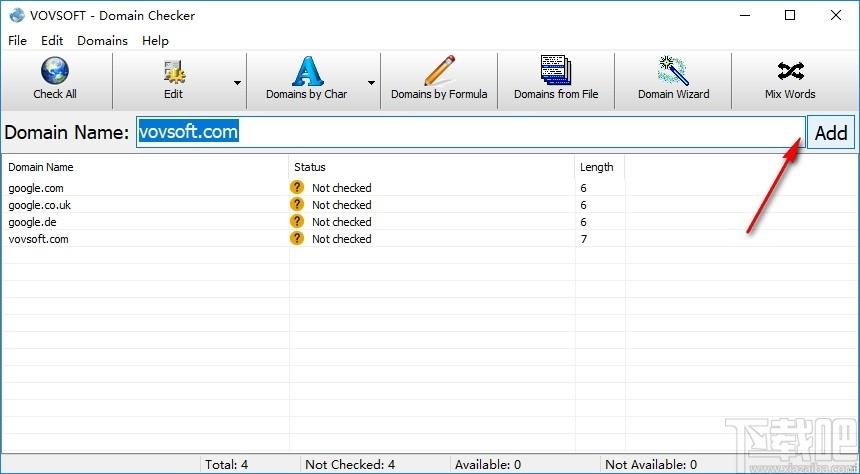Start the Domain Wizard

[673, 81]
